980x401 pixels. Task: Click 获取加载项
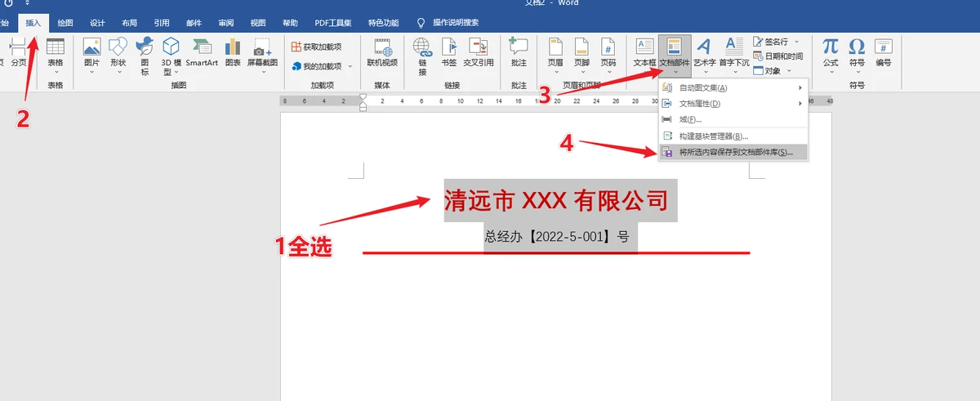317,47
